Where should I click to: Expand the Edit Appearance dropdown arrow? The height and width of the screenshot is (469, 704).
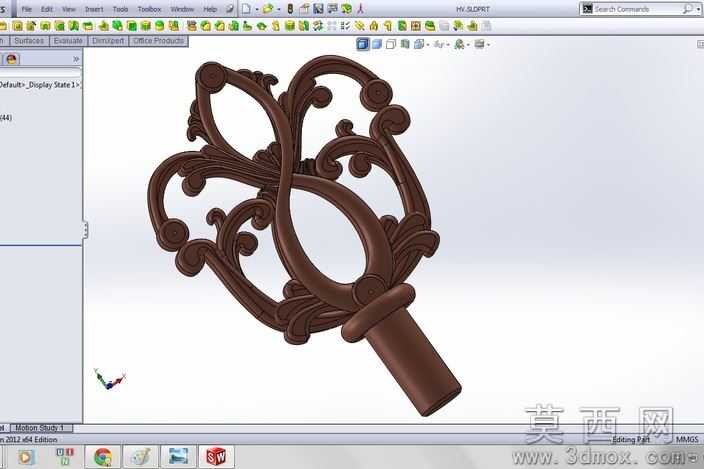pyautogui.click(x=468, y=45)
